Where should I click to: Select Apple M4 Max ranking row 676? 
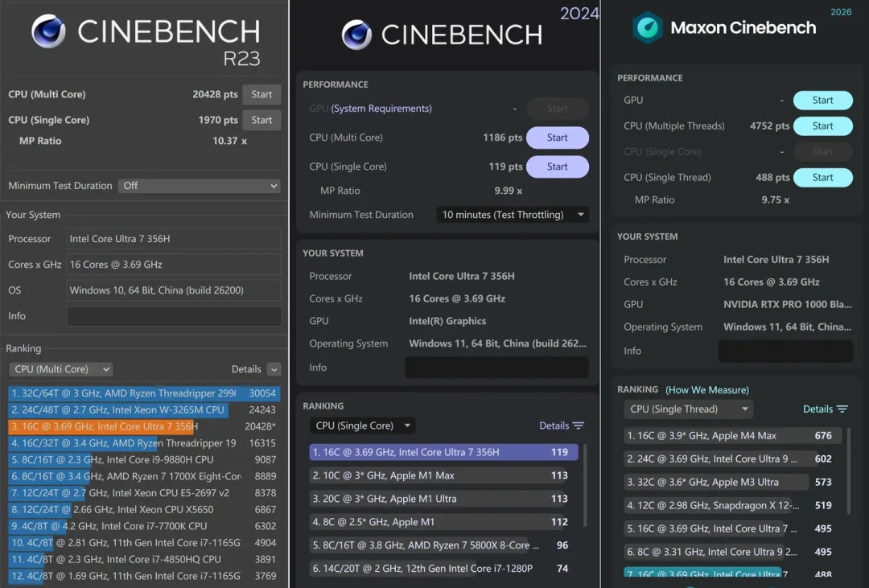click(x=733, y=436)
